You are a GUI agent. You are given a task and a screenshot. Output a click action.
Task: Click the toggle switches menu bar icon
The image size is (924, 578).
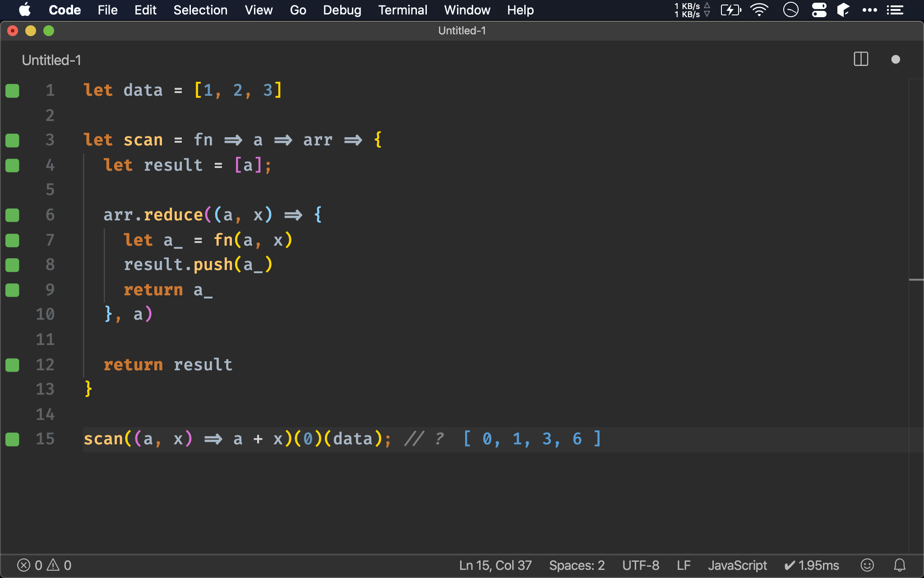(x=819, y=9)
